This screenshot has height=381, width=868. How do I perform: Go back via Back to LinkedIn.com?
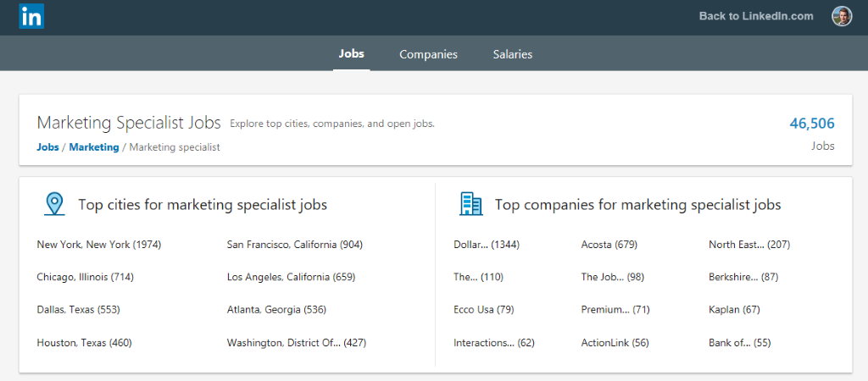tap(756, 16)
